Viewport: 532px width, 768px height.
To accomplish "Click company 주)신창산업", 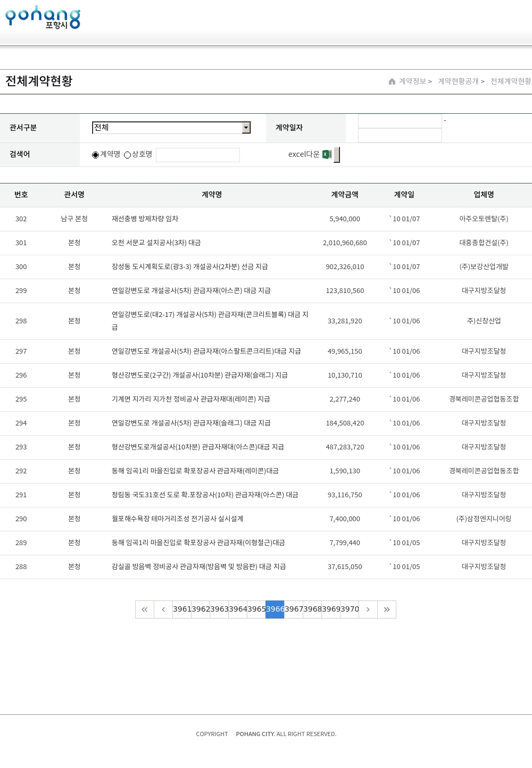I will coord(484,321).
